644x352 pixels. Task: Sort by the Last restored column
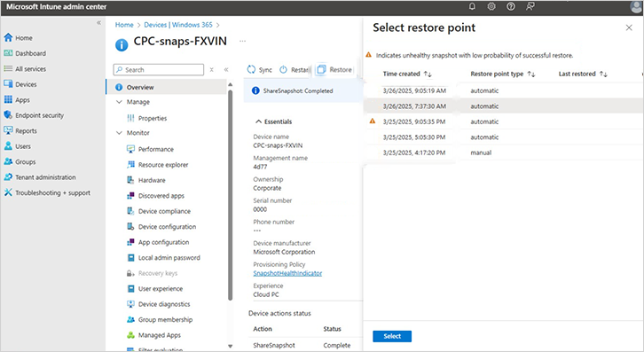(x=583, y=74)
